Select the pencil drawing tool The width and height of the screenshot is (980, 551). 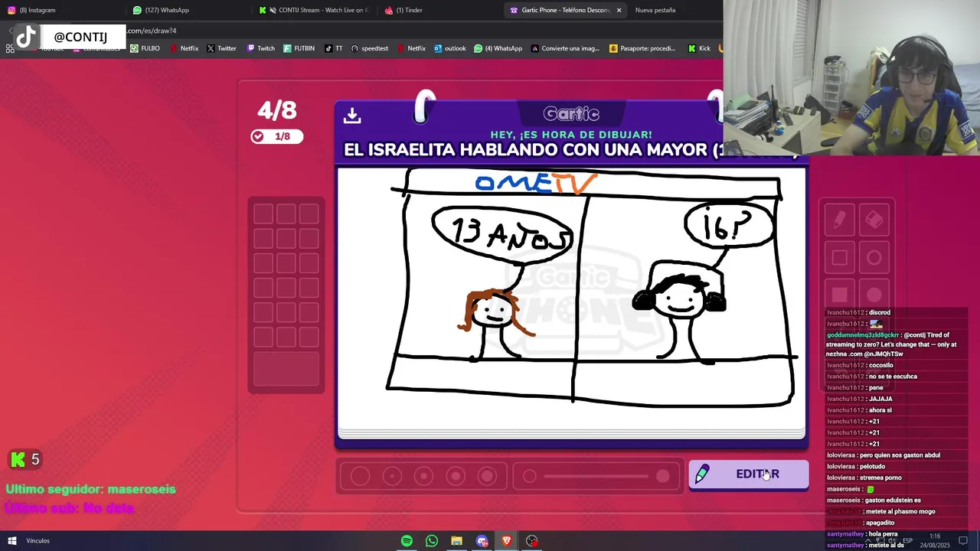pyautogui.click(x=839, y=220)
